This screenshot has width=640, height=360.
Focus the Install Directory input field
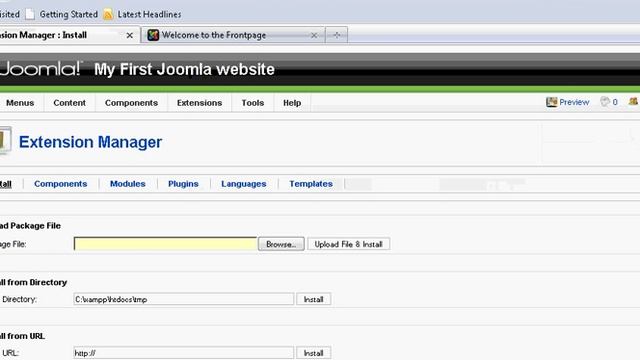184,299
